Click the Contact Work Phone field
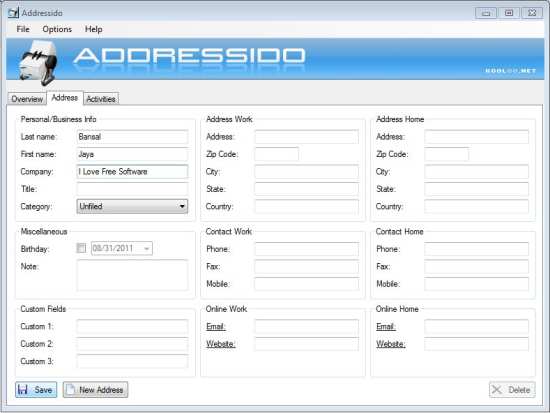Image resolution: width=550 pixels, height=413 pixels. pos(307,249)
